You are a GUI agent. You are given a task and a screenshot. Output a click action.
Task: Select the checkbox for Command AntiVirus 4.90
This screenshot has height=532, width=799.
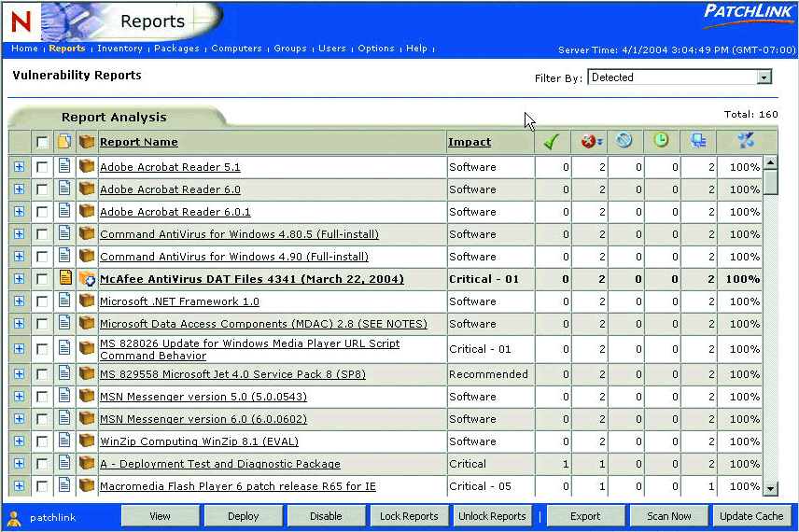click(x=42, y=257)
